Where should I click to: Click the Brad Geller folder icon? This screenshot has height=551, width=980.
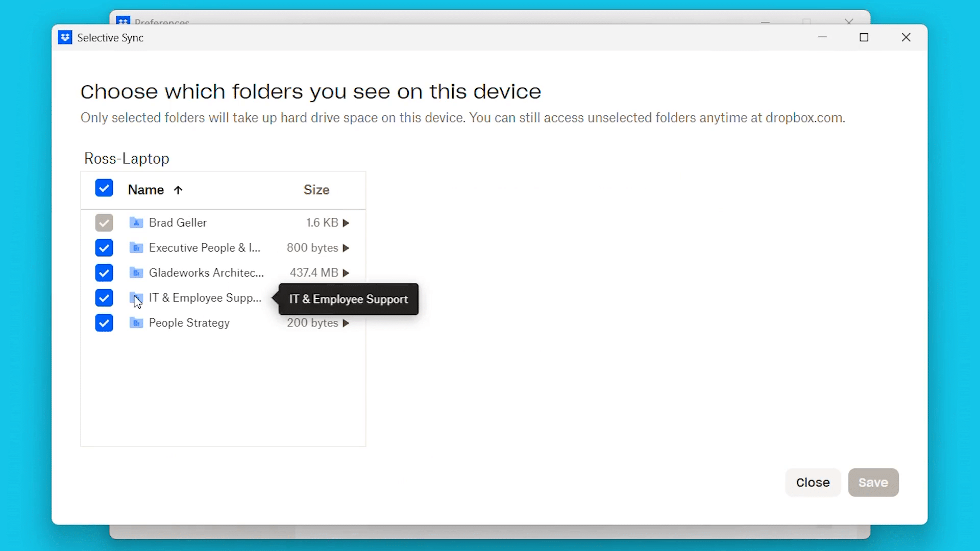136,222
